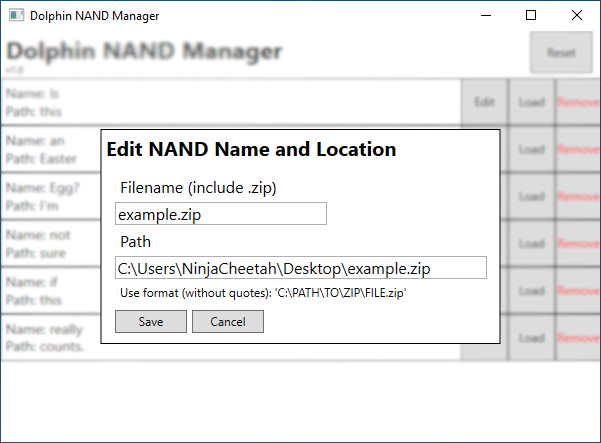Click Load in the 'Name: Egg?' row
This screenshot has width=601, height=443.
pyautogui.click(x=532, y=196)
